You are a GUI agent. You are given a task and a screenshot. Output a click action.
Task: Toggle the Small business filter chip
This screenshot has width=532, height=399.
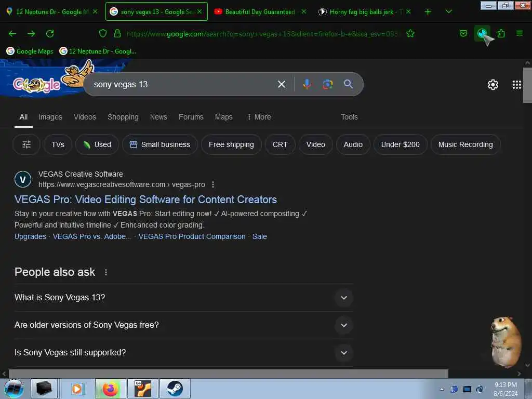coord(160,144)
